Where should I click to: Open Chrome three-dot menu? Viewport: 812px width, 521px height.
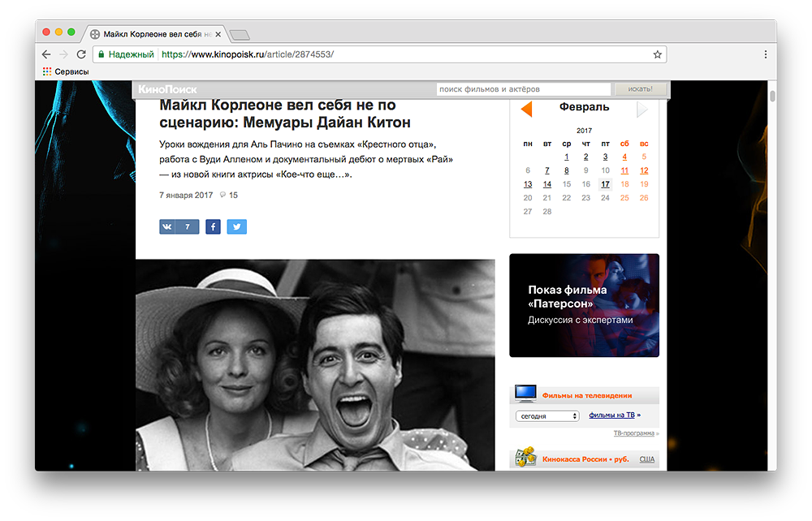tap(765, 54)
